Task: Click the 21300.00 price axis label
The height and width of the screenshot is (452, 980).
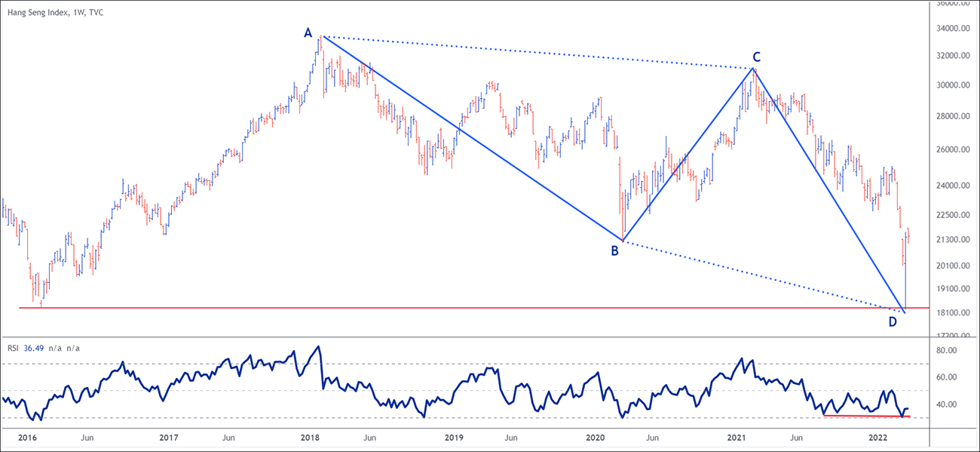Action: (951, 240)
